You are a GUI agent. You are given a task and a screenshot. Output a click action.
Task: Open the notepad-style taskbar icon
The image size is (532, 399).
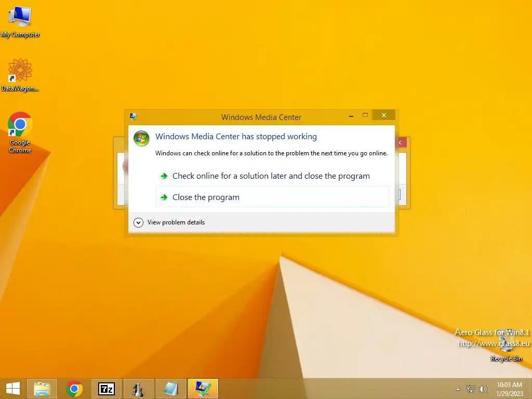170,389
